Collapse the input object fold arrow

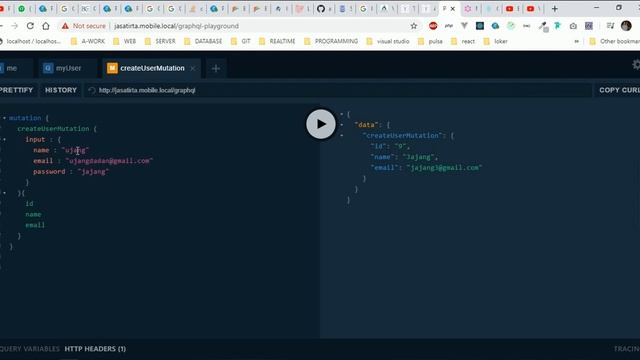[x=4, y=140]
